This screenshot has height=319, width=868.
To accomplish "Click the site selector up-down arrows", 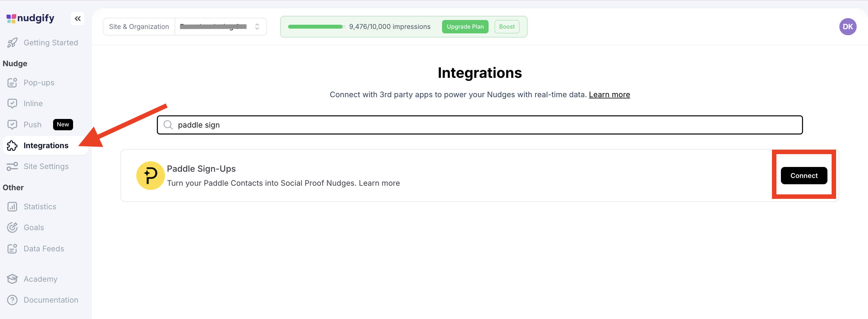I will coord(257,27).
